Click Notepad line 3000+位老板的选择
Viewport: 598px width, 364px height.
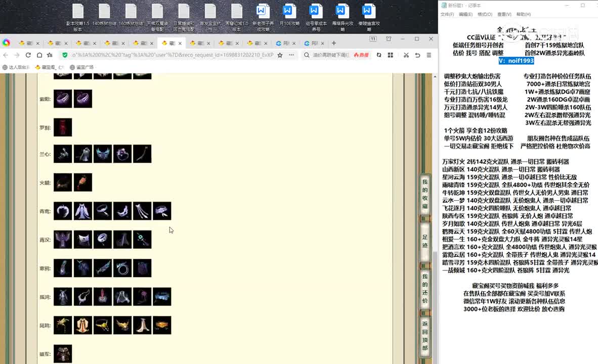click(x=514, y=309)
